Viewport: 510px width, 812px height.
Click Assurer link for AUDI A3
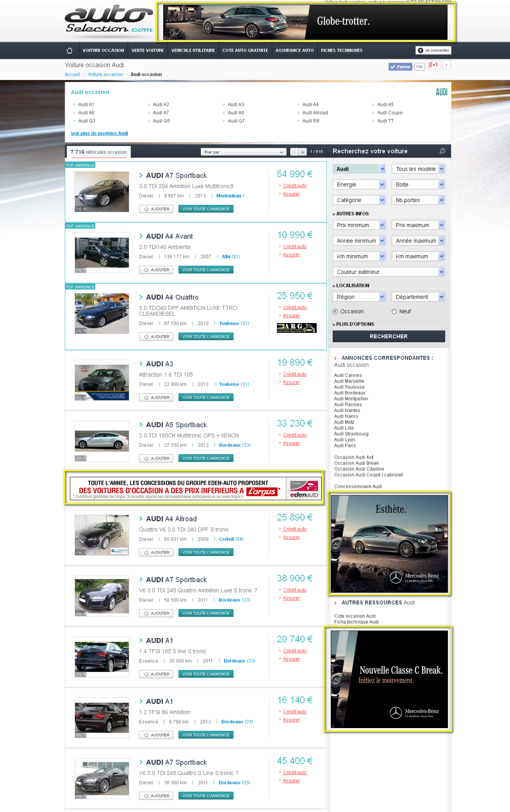pos(291,382)
